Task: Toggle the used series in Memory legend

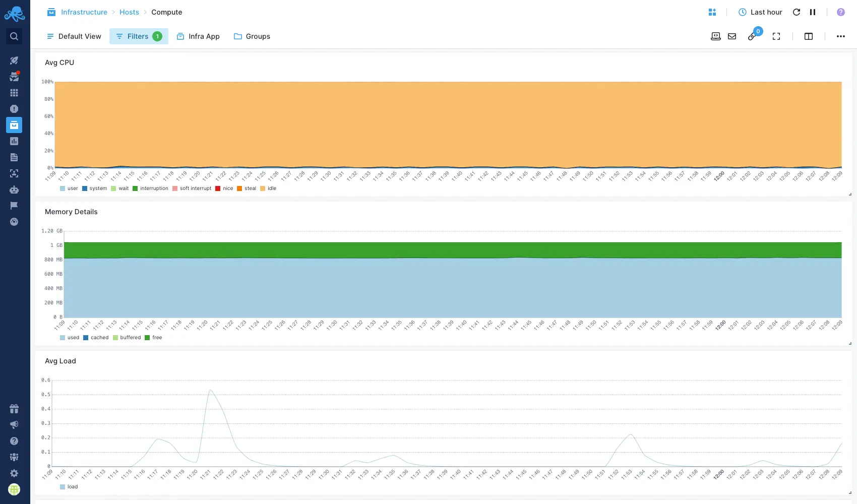Action: pos(70,338)
